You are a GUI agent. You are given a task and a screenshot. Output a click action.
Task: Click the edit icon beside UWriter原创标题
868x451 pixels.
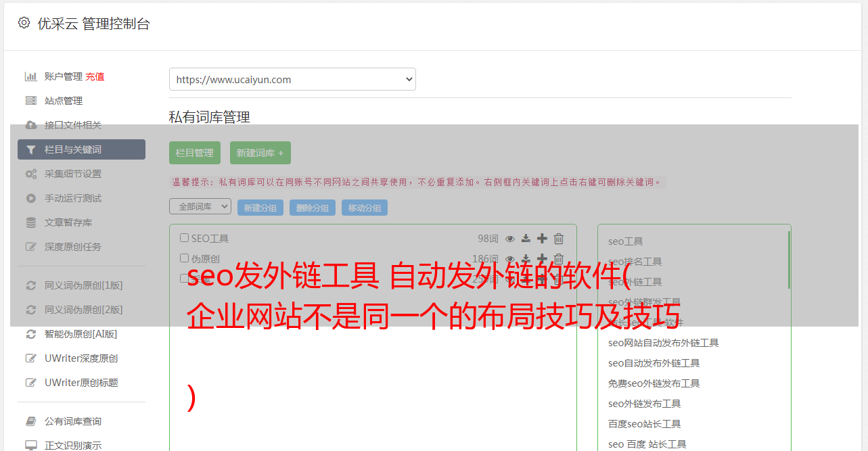tap(31, 383)
